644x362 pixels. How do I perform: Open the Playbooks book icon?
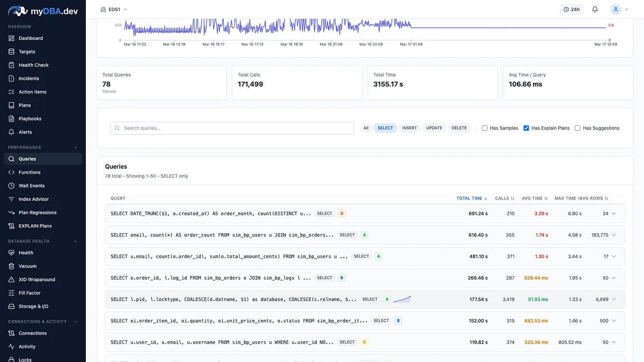click(11, 119)
